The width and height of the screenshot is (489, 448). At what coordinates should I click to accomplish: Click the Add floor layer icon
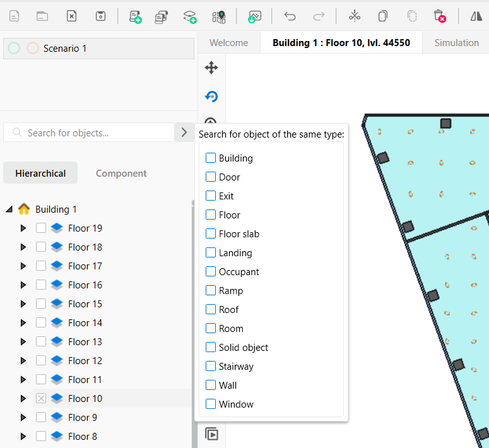(190, 17)
